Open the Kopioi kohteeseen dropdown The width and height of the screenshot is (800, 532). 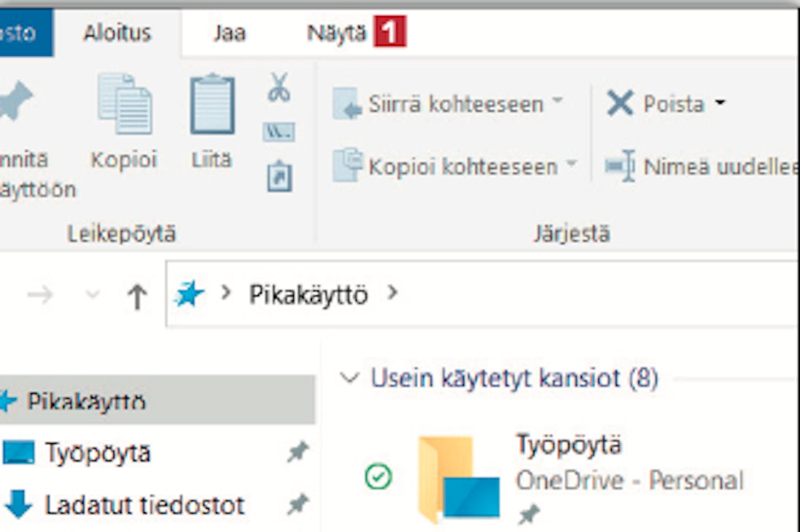click(x=572, y=163)
